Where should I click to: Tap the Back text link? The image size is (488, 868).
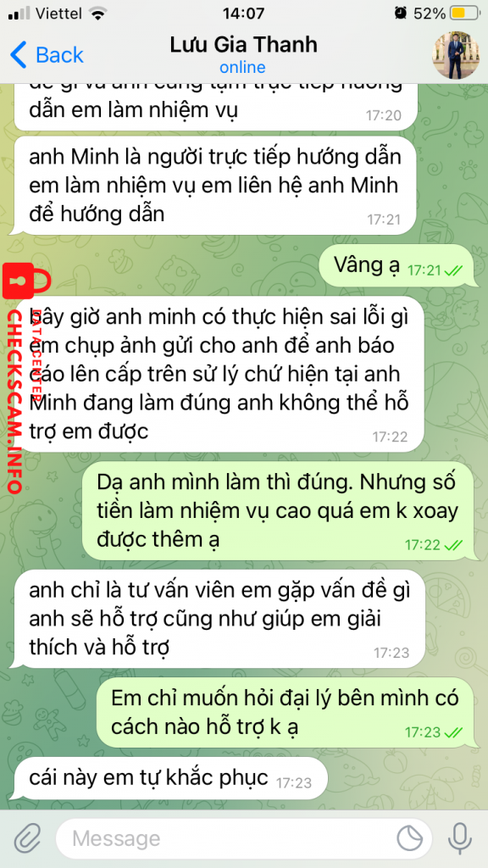coord(59,55)
